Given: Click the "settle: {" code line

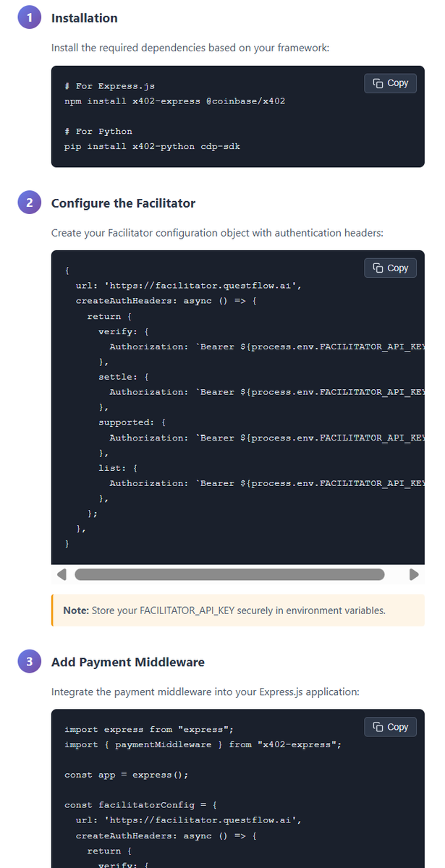Looking at the screenshot, I should click(124, 377).
